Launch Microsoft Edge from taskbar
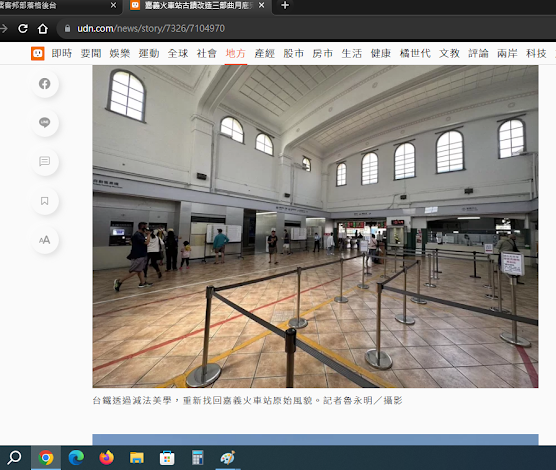The image size is (556, 470). 76,458
